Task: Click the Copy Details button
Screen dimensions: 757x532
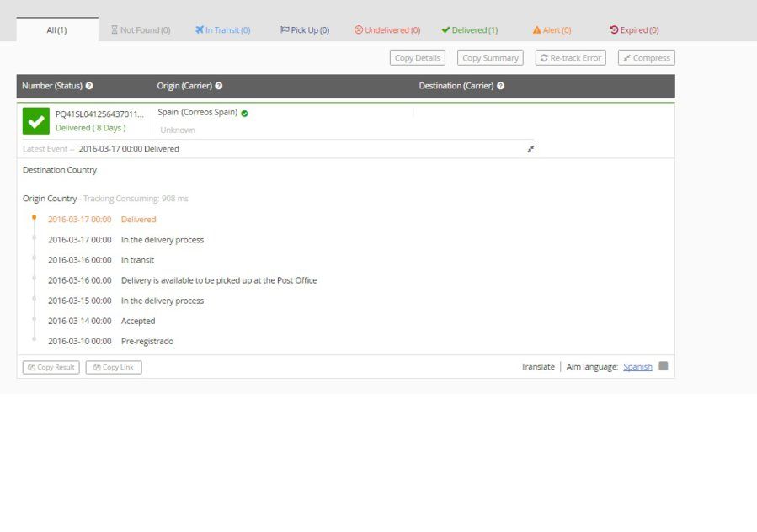Action: [418, 58]
